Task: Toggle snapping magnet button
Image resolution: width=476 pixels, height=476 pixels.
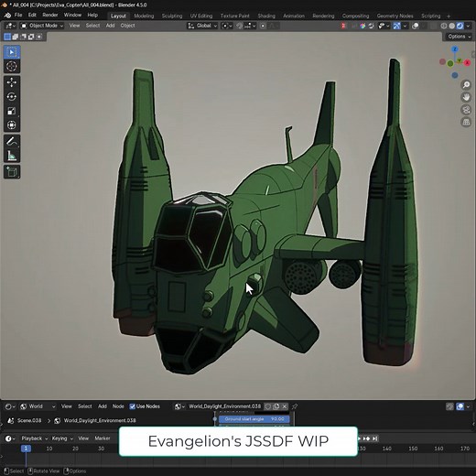Action: [240, 26]
